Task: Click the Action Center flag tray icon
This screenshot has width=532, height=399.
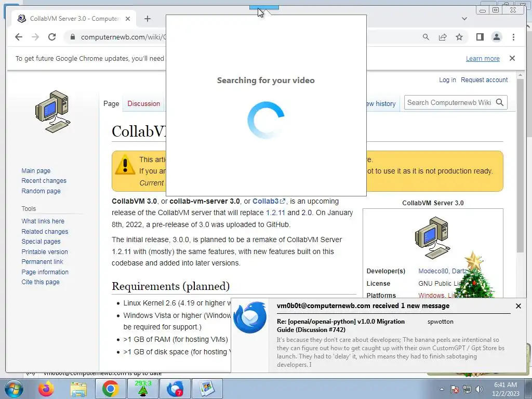Action: point(455,389)
